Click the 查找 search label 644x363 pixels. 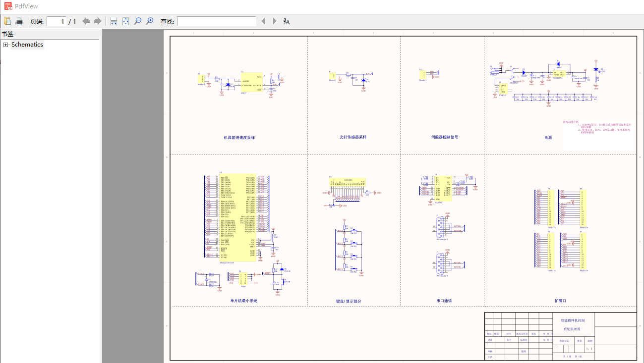pos(168,21)
